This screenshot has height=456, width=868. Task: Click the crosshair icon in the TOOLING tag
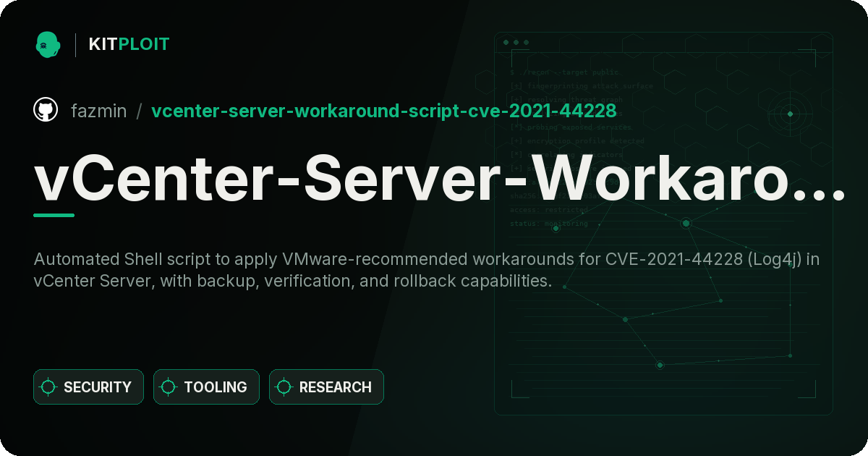[x=169, y=387]
